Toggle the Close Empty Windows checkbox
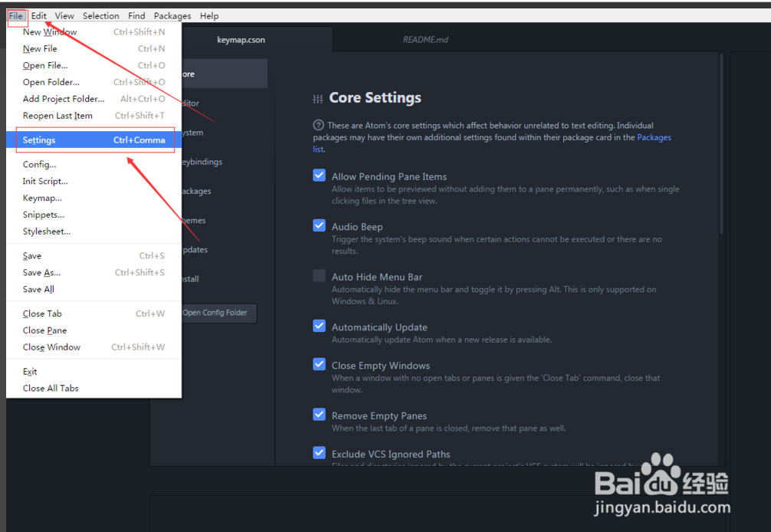The image size is (771, 532). click(x=320, y=364)
